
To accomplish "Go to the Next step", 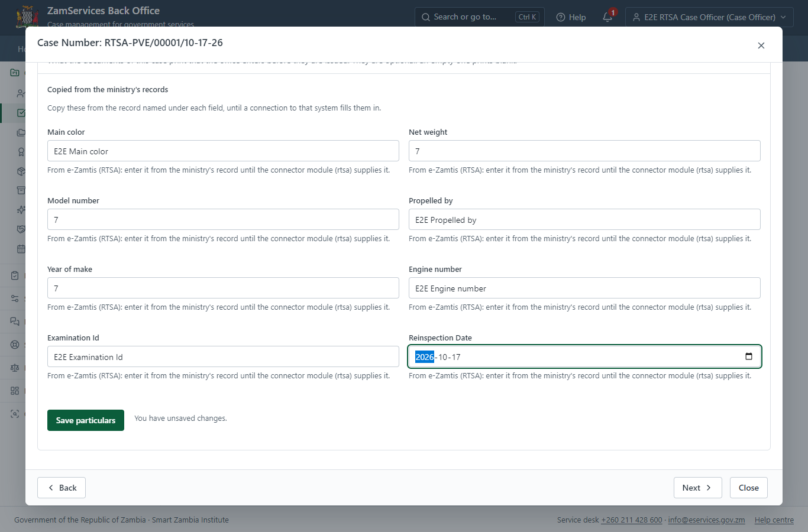I will coord(697,488).
